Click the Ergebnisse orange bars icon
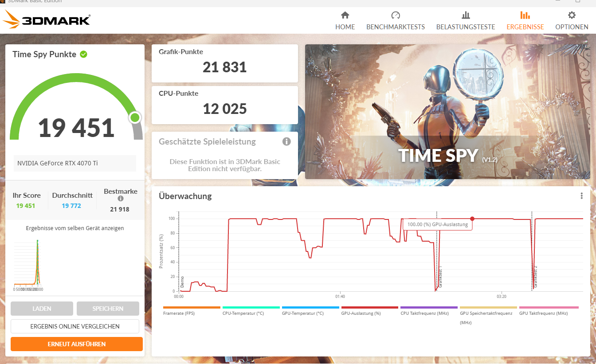Image resolution: width=596 pixels, height=364 pixels. point(525,15)
